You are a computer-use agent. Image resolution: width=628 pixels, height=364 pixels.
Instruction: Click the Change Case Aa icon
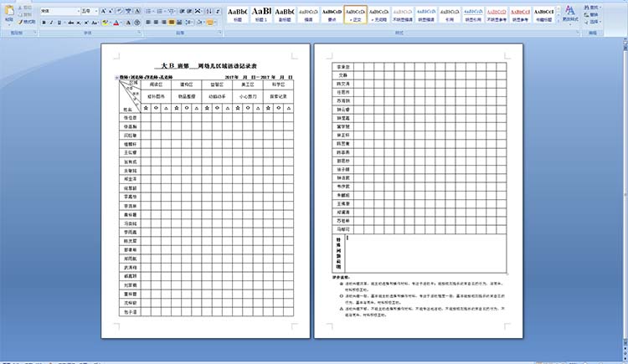point(95,23)
